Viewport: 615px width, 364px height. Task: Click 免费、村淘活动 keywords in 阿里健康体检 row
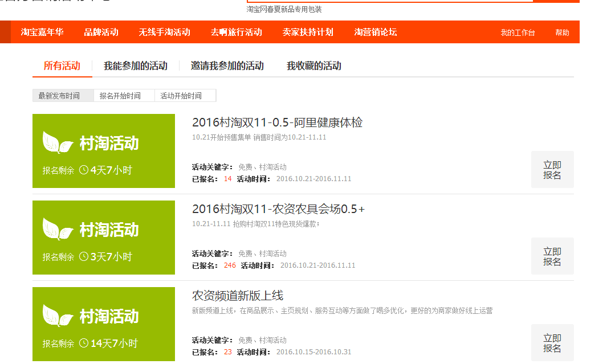point(262,167)
